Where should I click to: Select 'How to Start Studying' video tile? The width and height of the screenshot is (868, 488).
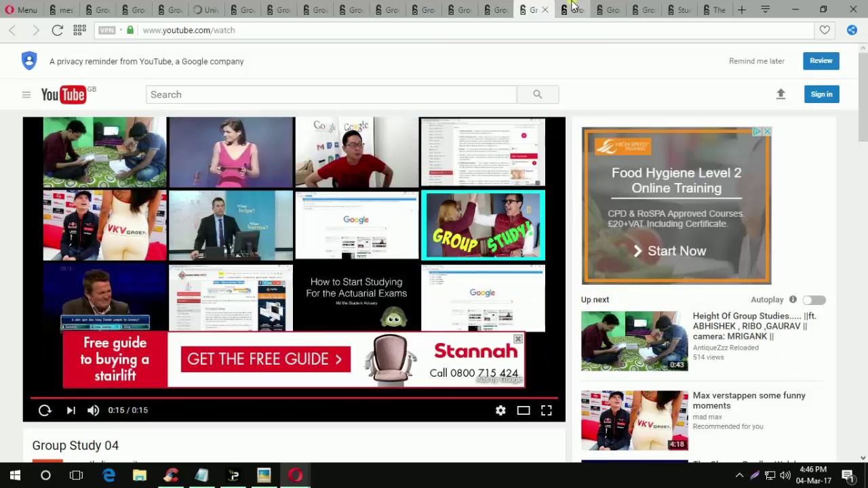click(x=356, y=298)
